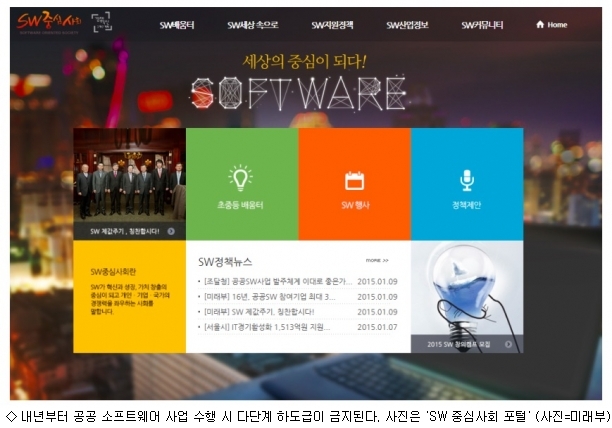The width and height of the screenshot is (612, 428).
Task: Open the SW커뮤니티 menu
Action: click(482, 25)
